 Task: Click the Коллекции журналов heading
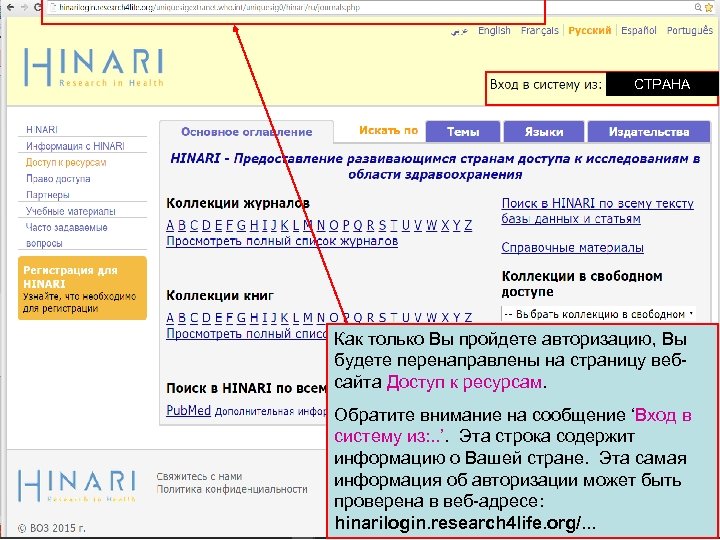click(x=238, y=203)
